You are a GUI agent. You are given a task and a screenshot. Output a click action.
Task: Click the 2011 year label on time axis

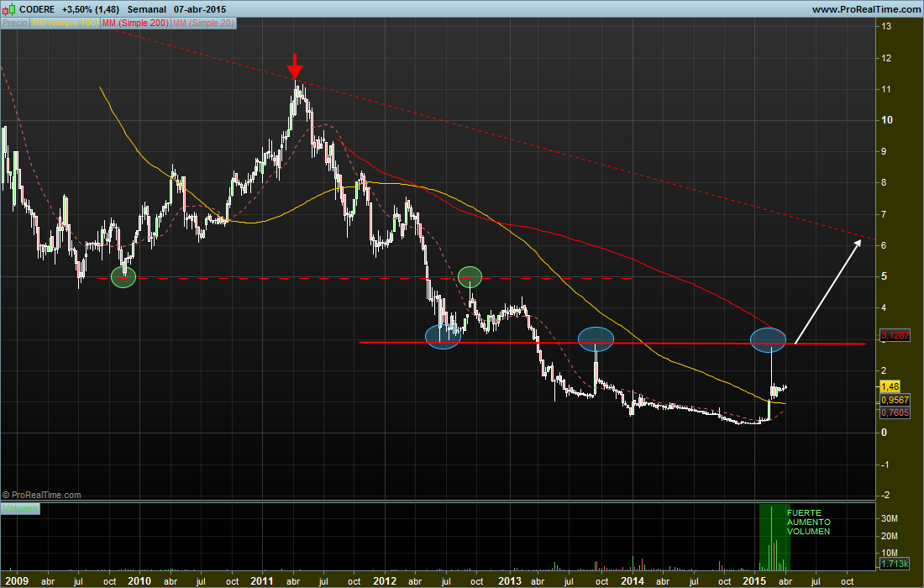tap(261, 581)
